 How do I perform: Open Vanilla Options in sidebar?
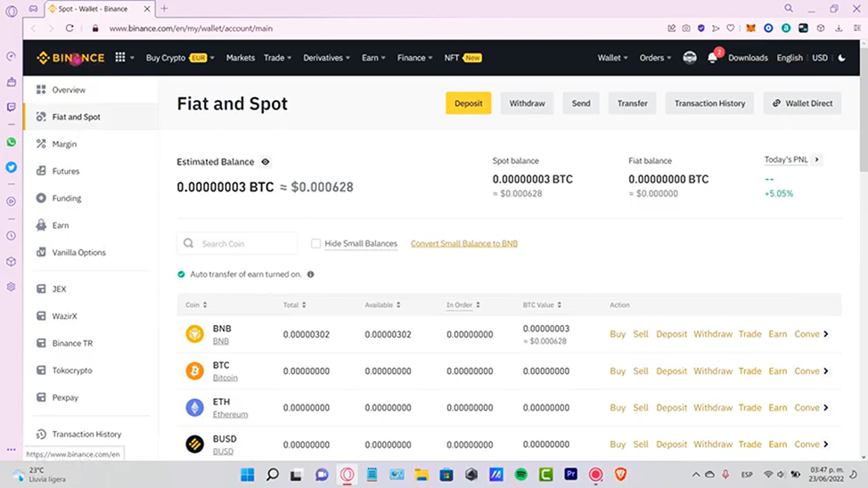90,252
